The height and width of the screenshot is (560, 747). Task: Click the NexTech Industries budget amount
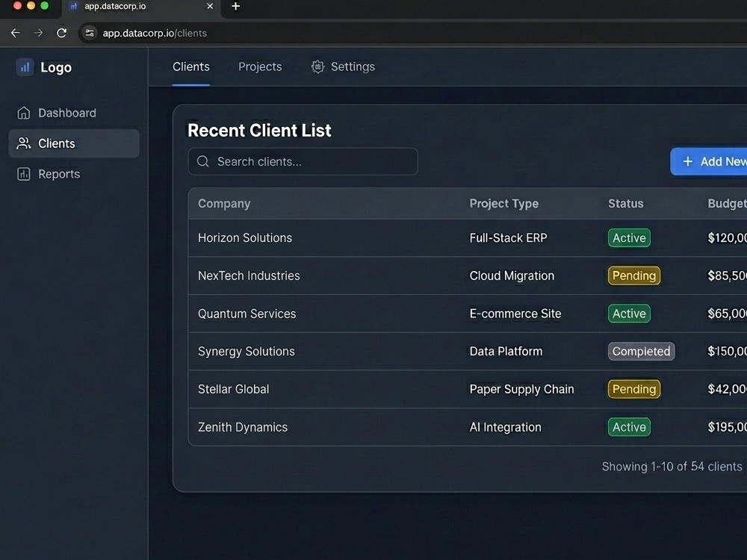click(x=727, y=276)
